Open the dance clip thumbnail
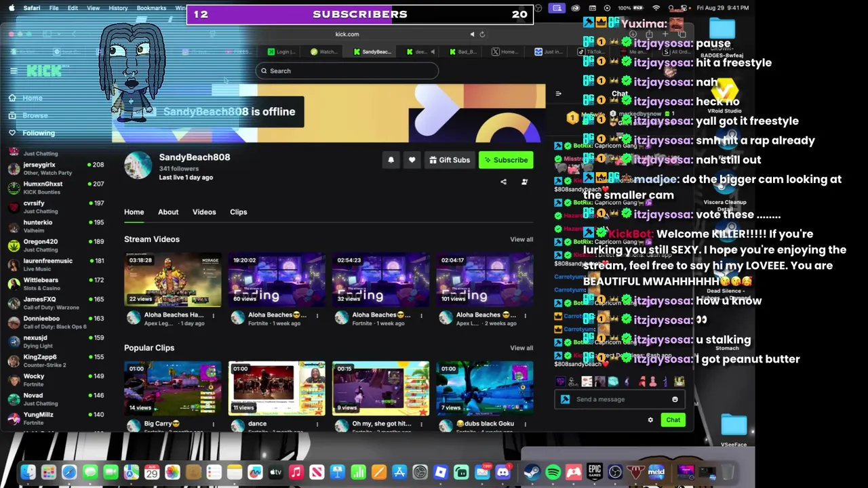The width and height of the screenshot is (868, 488). (277, 388)
